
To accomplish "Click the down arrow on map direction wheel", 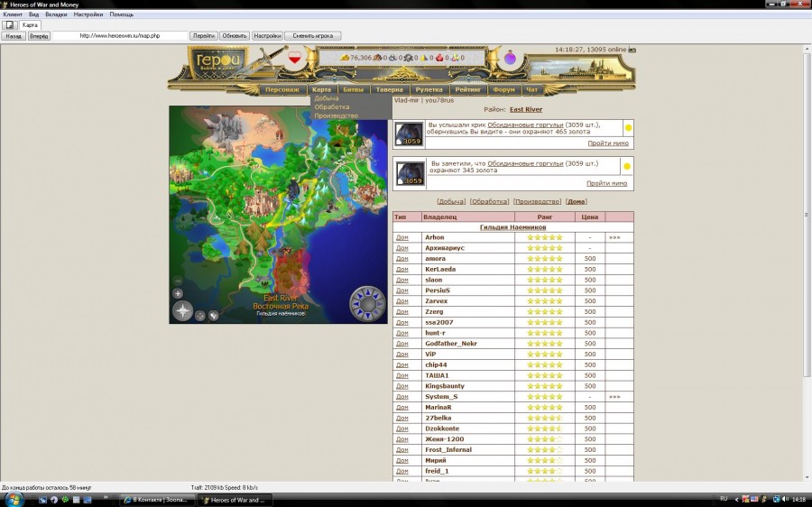I will point(368,316).
